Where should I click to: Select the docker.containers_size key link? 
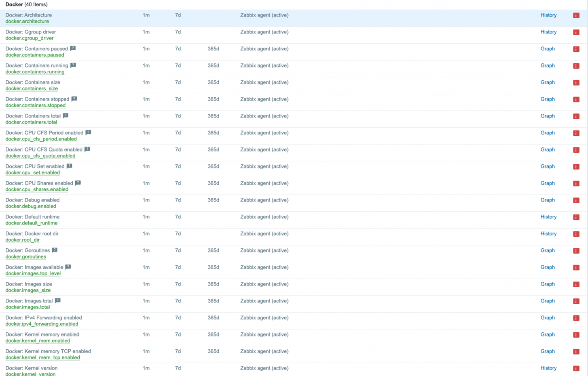coord(32,89)
